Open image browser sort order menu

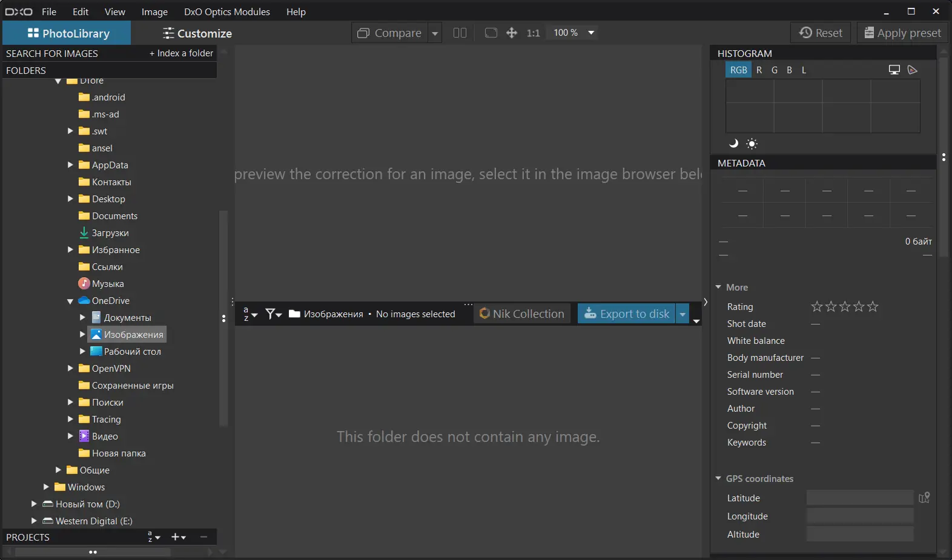pyautogui.click(x=250, y=314)
